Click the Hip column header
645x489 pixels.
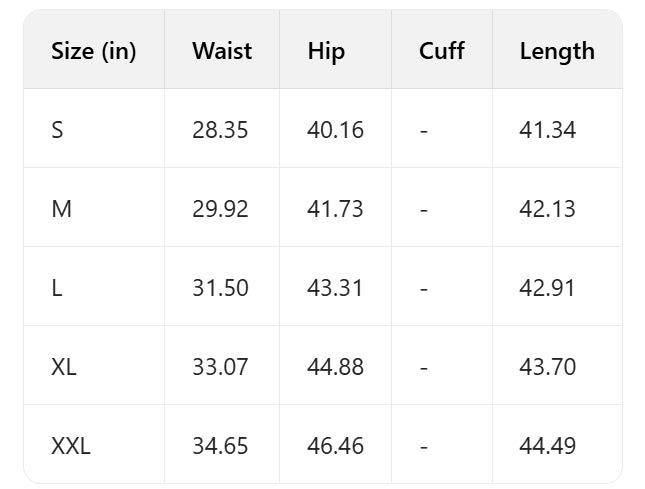(326, 51)
